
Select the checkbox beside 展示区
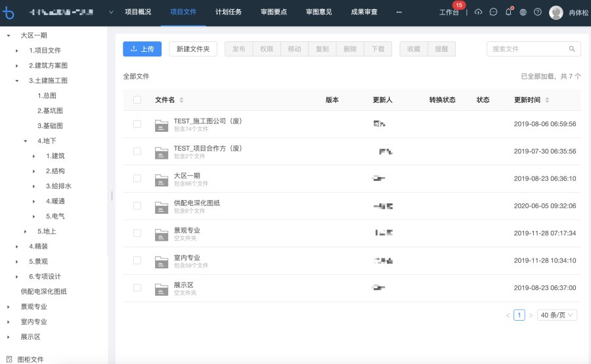click(137, 288)
